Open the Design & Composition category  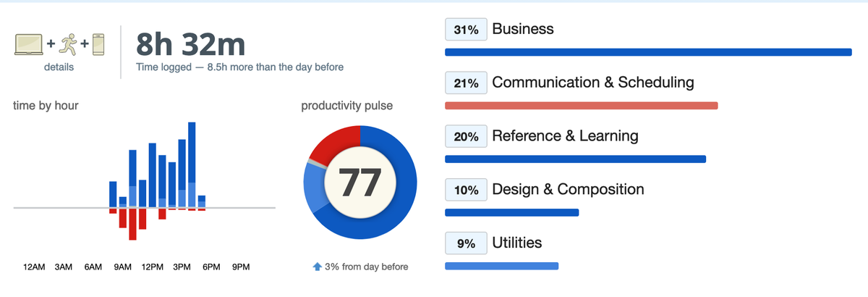(x=568, y=189)
